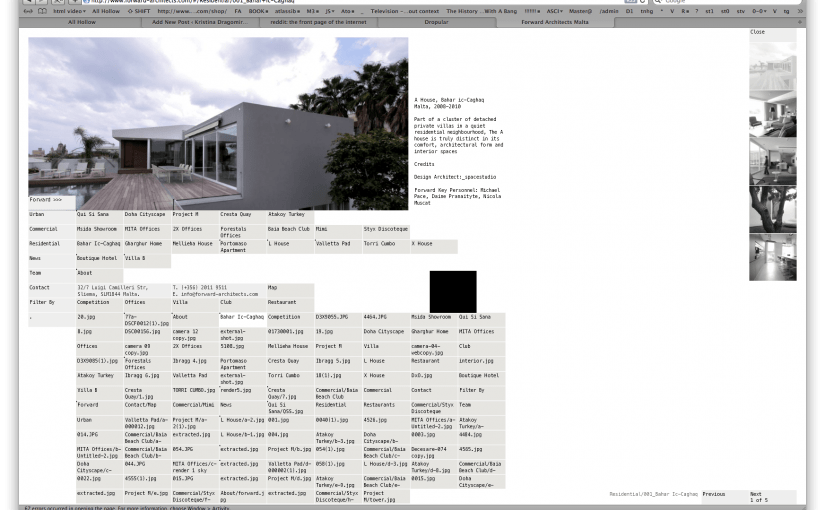Expand the 'BOOK' bookmarks folder
The width and height of the screenshot is (825, 510).
click(258, 11)
